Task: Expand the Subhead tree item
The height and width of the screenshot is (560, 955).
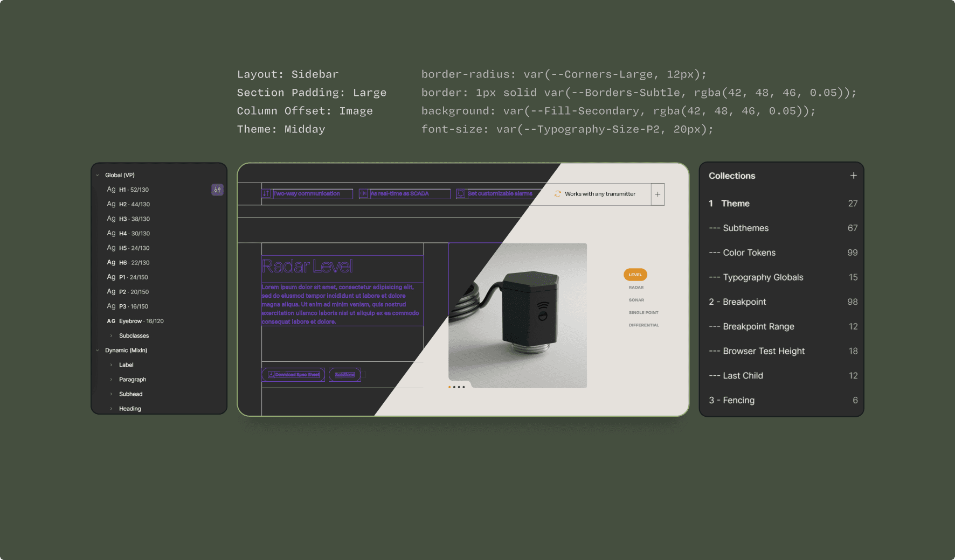Action: coord(112,394)
